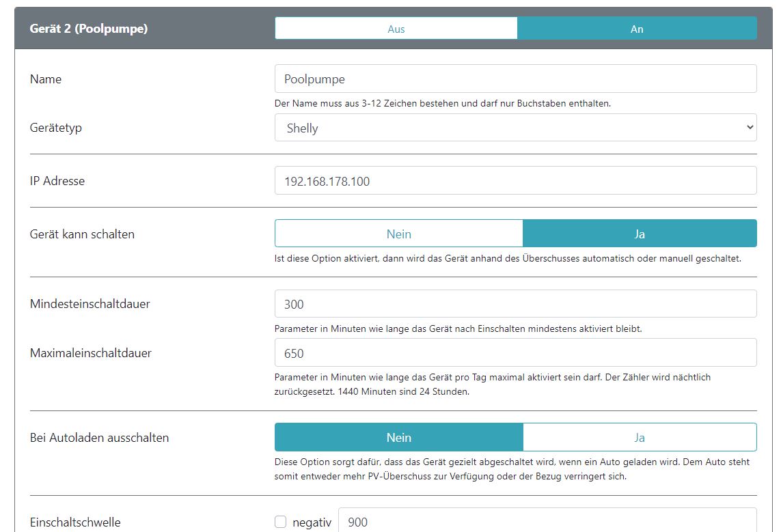Click the Bei Autoladen ausschalten label
Screen dimensions: 781x532
coord(99,437)
